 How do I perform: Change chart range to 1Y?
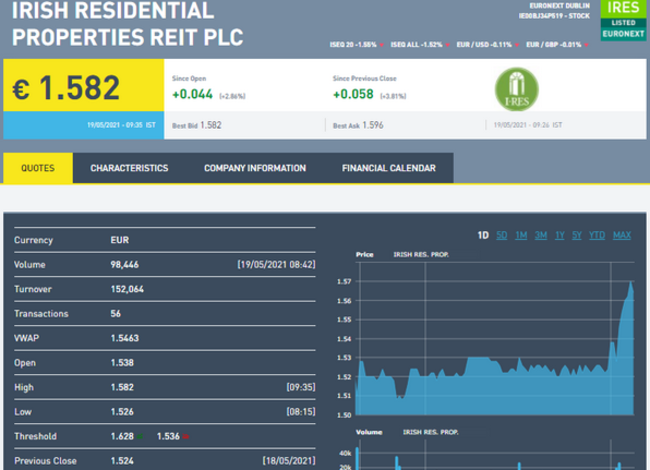[560, 235]
